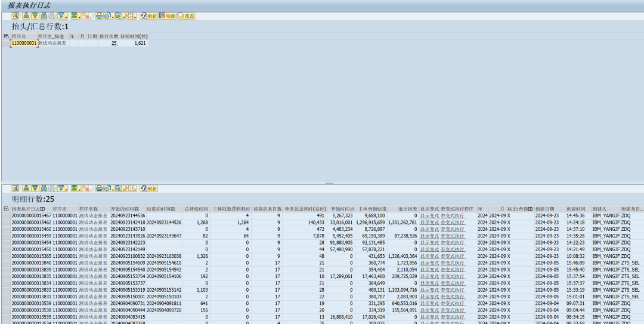The image size is (644, 324).
Task: Open 显示变式 link for log 200000000015459
Action: coord(429,236)
